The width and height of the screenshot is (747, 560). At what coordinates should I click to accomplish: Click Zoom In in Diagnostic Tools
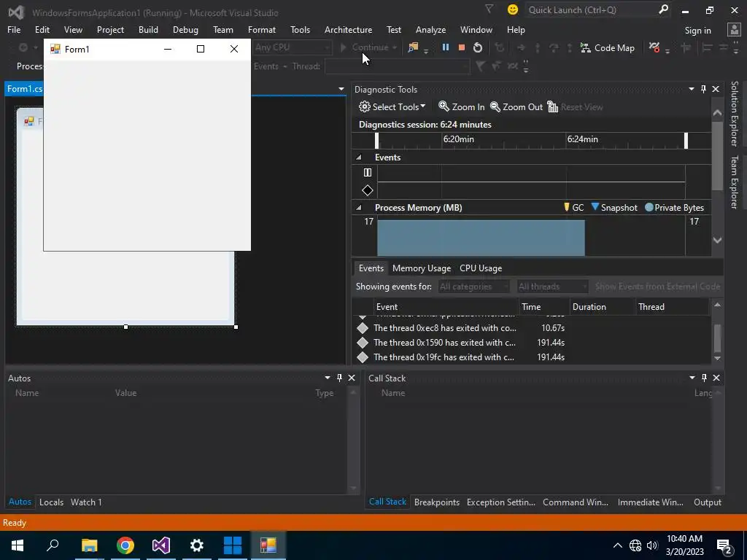461,106
